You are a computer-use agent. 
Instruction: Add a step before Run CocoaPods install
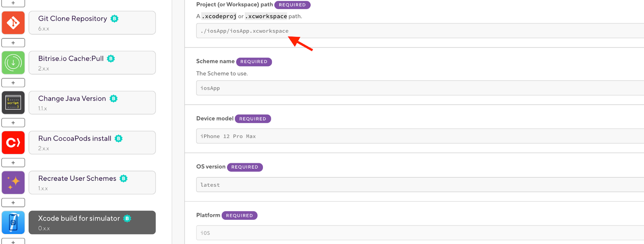[13, 122]
